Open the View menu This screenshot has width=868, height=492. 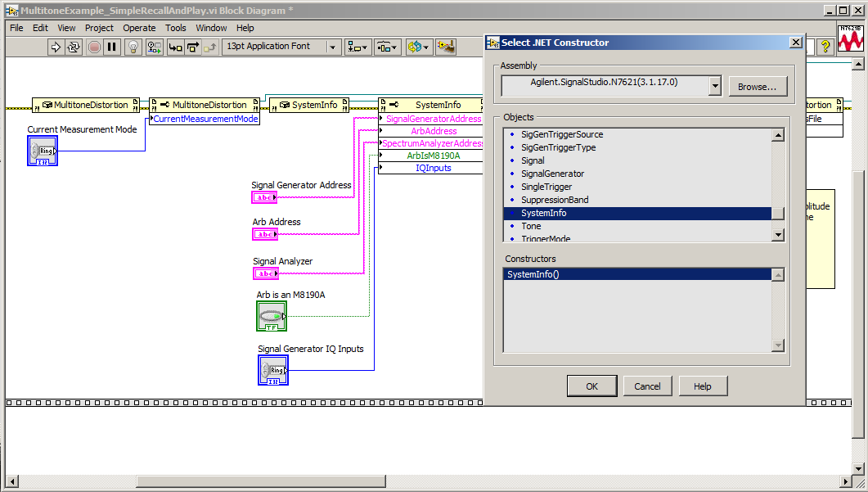coord(66,28)
